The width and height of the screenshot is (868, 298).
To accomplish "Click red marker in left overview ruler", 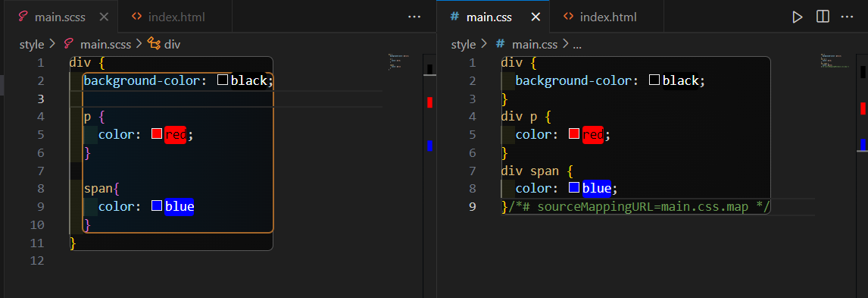I will [429, 102].
